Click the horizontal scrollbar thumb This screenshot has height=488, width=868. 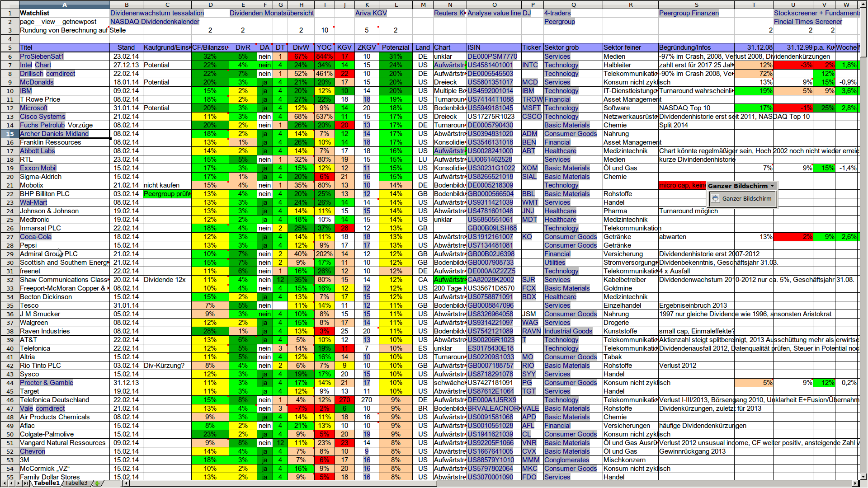pyautogui.click(x=283, y=483)
